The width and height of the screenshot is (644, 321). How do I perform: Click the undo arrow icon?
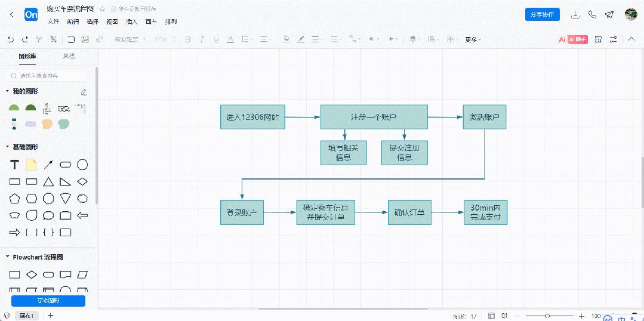(11, 39)
